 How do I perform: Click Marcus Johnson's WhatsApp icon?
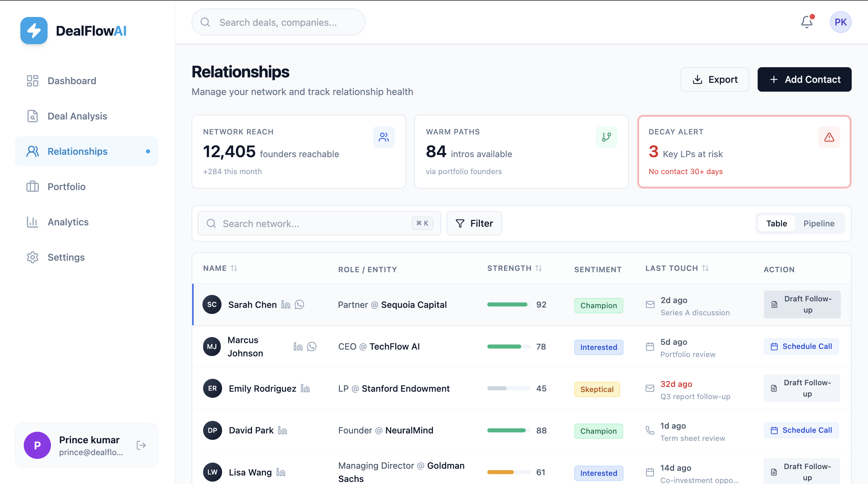[311, 347]
